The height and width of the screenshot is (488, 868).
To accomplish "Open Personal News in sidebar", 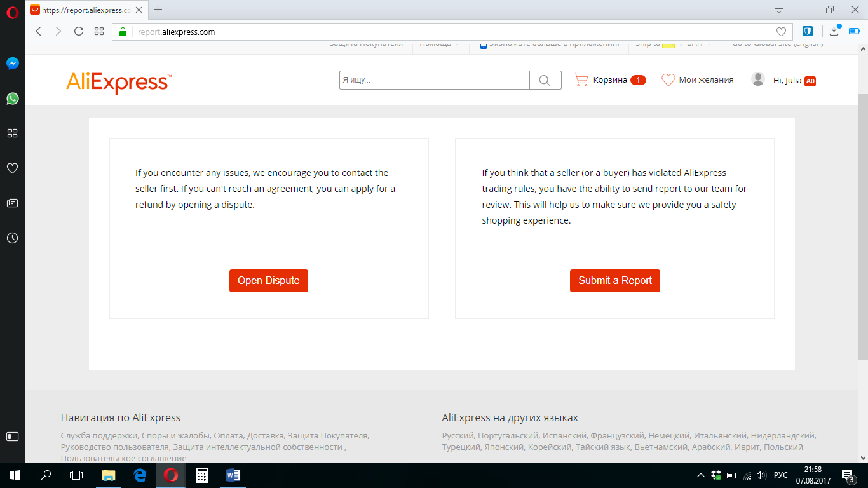I will click(x=12, y=203).
